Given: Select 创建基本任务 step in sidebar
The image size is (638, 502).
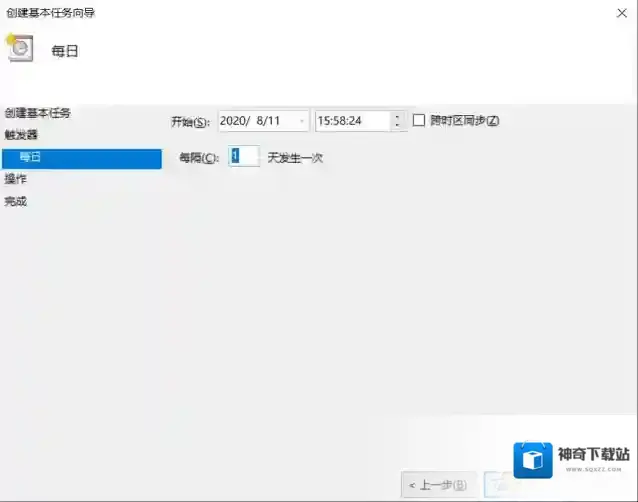Looking at the screenshot, I should pyautogui.click(x=37, y=112).
